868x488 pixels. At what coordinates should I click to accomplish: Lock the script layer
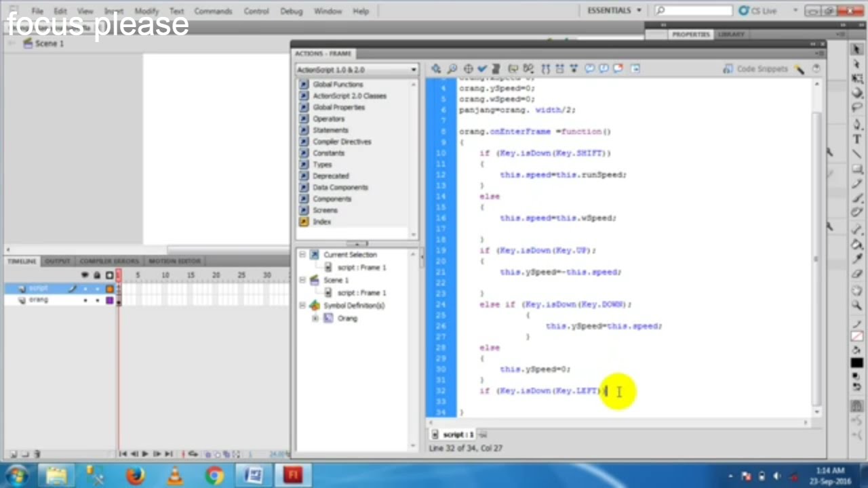tap(97, 289)
